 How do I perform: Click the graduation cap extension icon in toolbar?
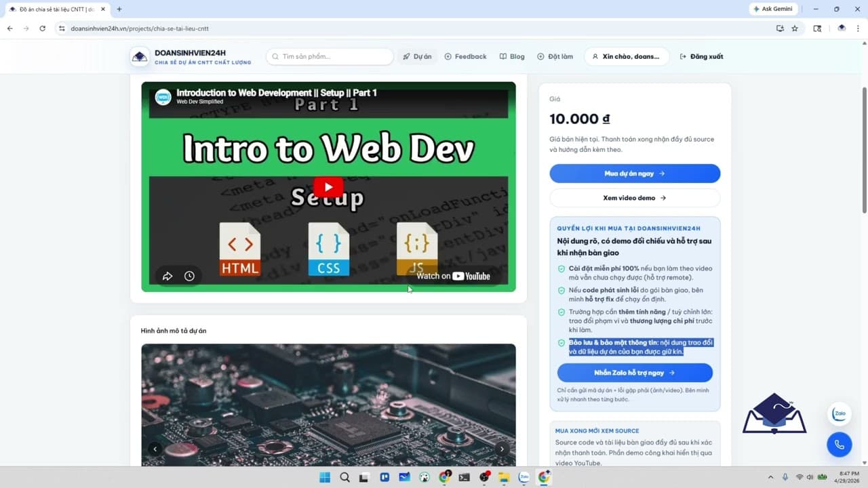[x=842, y=28]
